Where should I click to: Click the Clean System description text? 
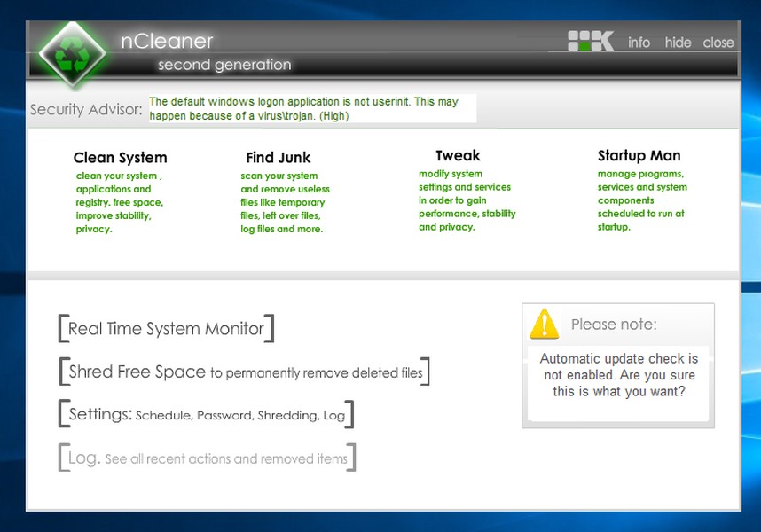(119, 202)
